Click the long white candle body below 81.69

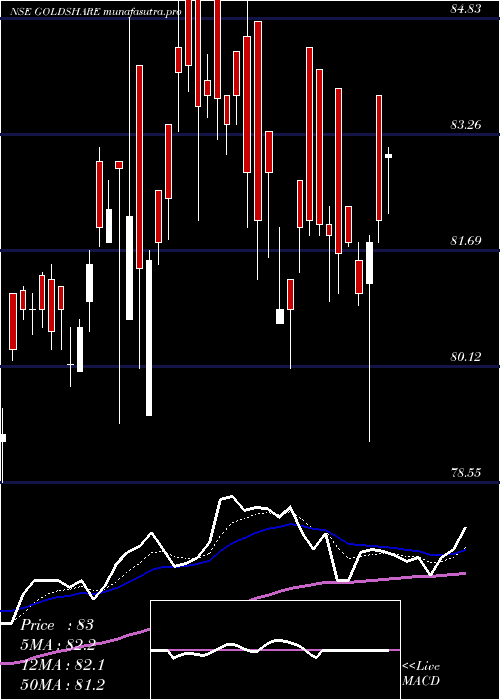click(x=149, y=338)
